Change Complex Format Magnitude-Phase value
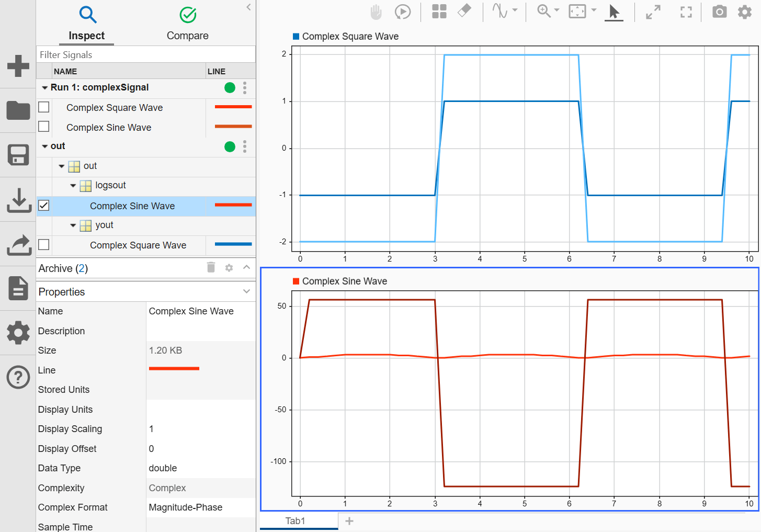Viewport: 761px width, 532px height. click(x=201, y=507)
